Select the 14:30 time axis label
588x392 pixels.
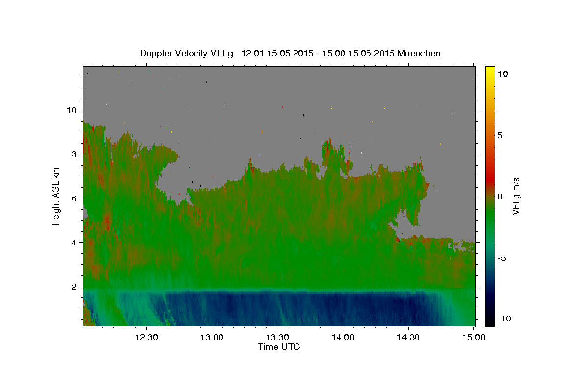pyautogui.click(x=408, y=337)
